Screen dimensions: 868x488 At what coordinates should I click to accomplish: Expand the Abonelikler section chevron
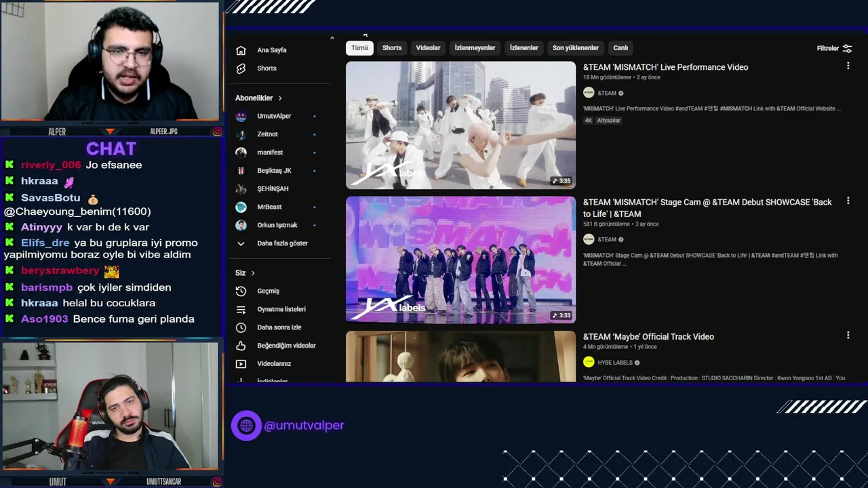[280, 98]
